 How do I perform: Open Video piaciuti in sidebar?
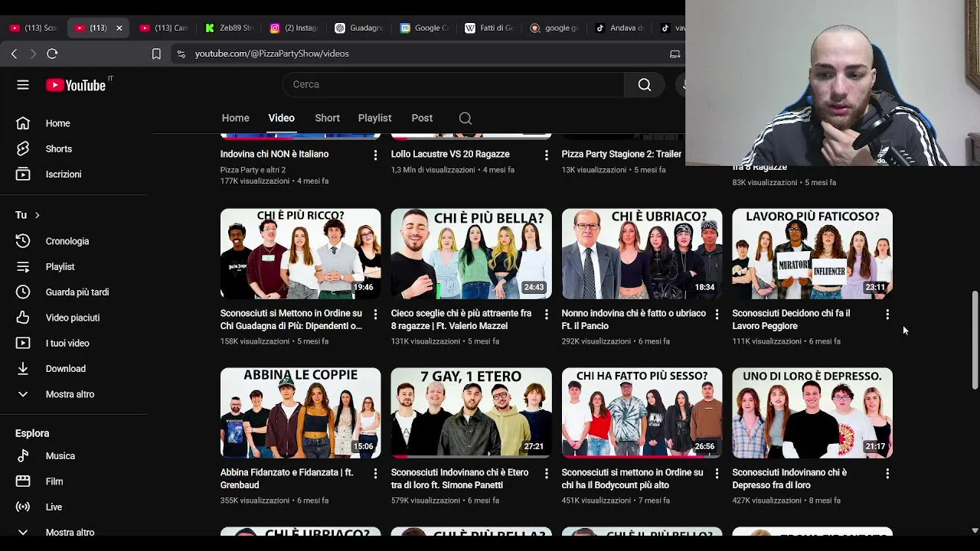[73, 318]
